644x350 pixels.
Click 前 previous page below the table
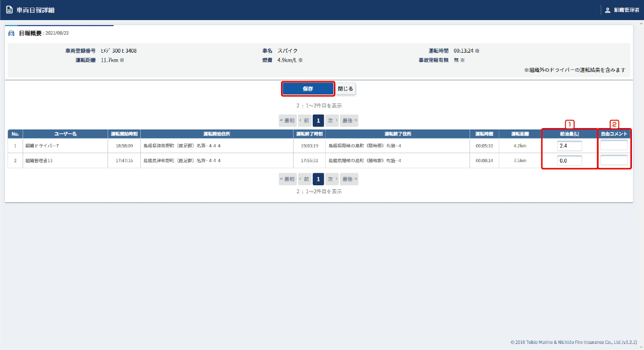point(304,179)
